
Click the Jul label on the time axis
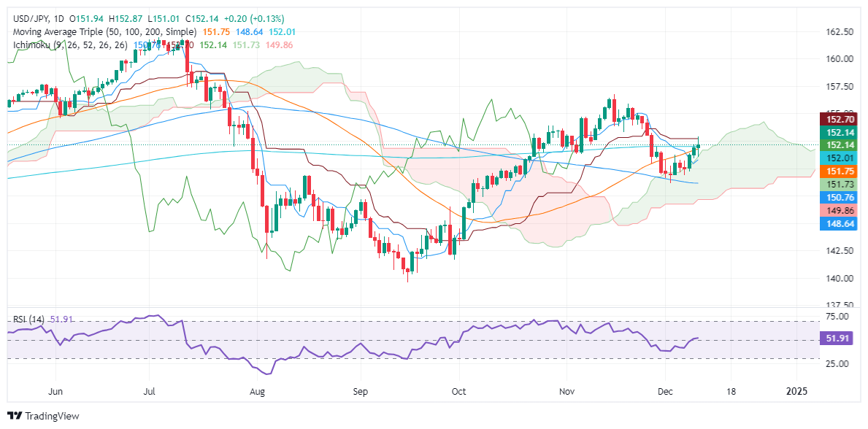(x=150, y=391)
